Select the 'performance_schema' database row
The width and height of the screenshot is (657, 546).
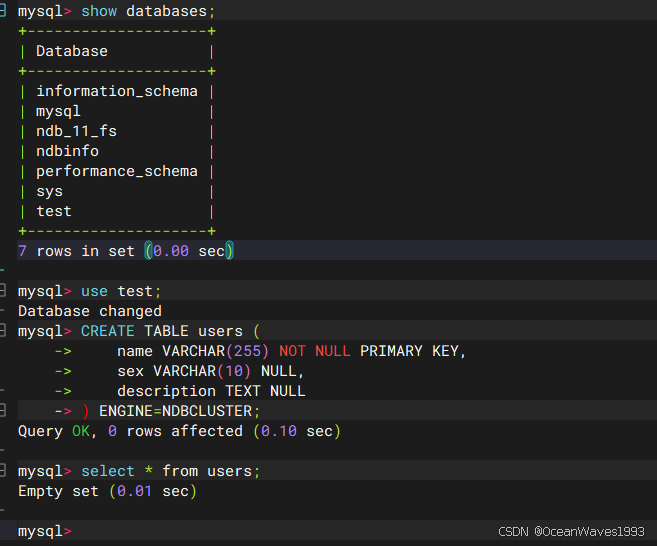tap(116, 171)
